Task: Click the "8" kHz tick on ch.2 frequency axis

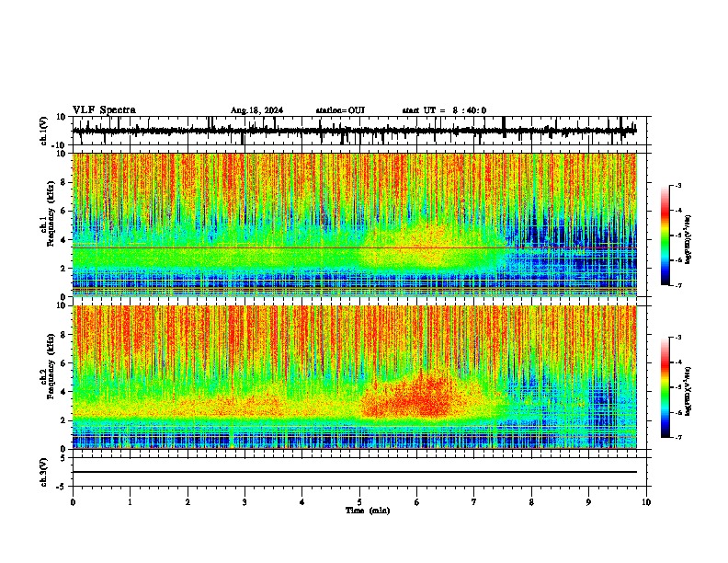Action: 63,335
